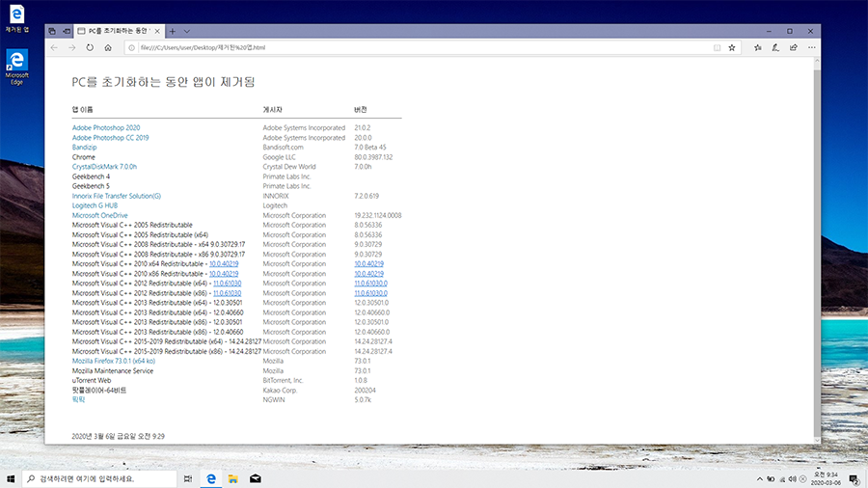Add page to favorites with star icon

tap(732, 47)
